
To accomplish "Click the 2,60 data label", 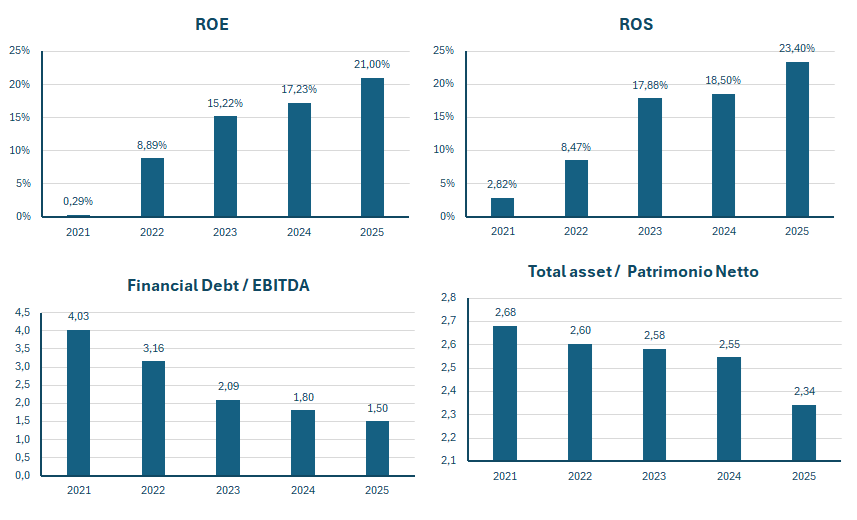I will tap(580, 330).
